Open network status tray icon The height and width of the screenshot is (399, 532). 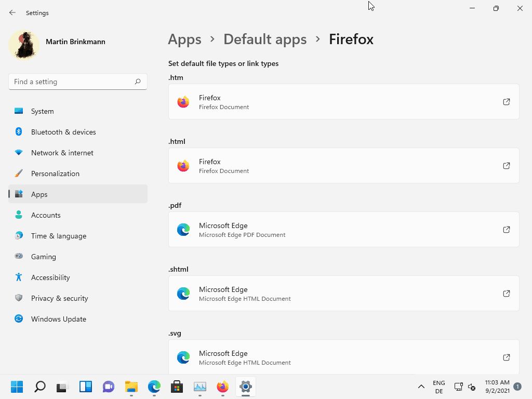pos(458,387)
